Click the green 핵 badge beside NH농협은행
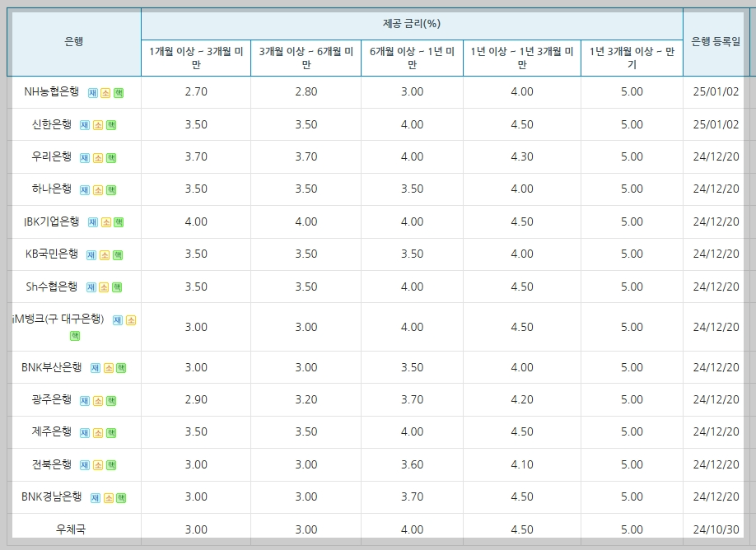Screen dimensions: 756x550 pos(119,93)
